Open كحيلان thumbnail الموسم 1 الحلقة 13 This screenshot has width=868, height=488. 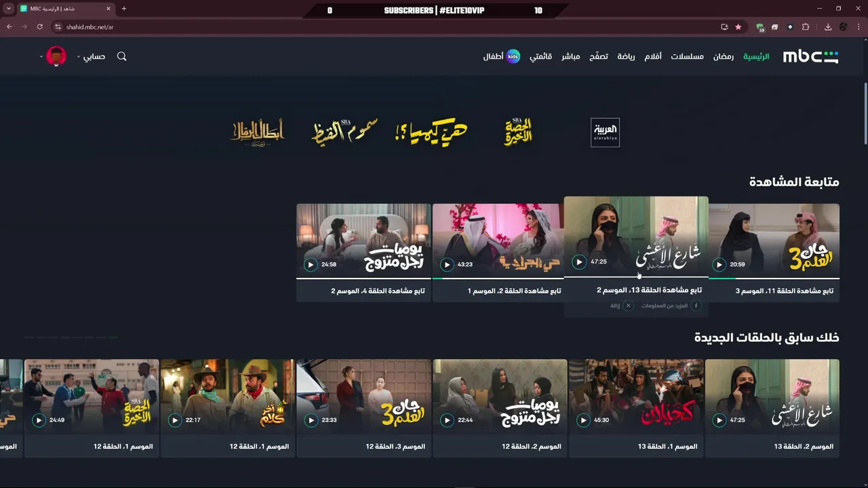point(636,396)
